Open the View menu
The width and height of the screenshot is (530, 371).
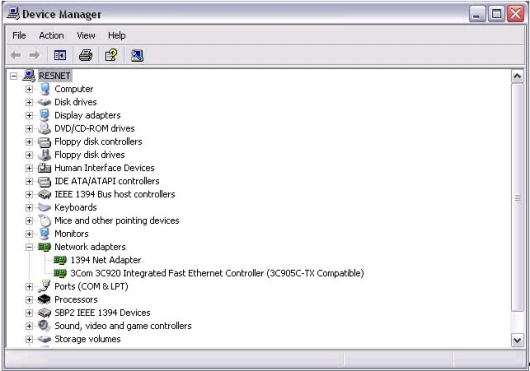tap(86, 35)
